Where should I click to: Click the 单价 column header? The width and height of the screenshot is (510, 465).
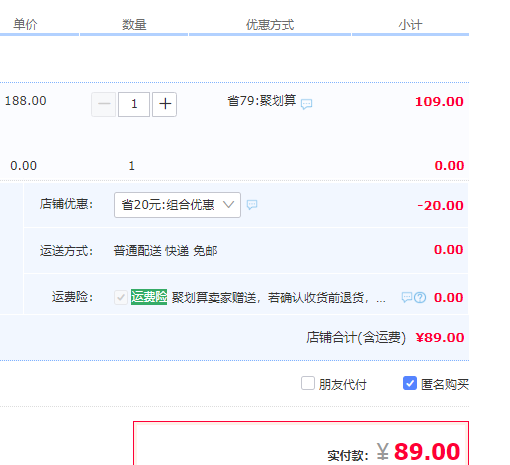pos(25,25)
